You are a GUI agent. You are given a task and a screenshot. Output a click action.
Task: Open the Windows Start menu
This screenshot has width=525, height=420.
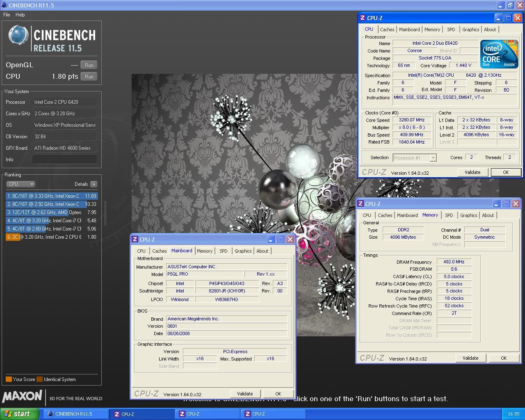pos(19,414)
